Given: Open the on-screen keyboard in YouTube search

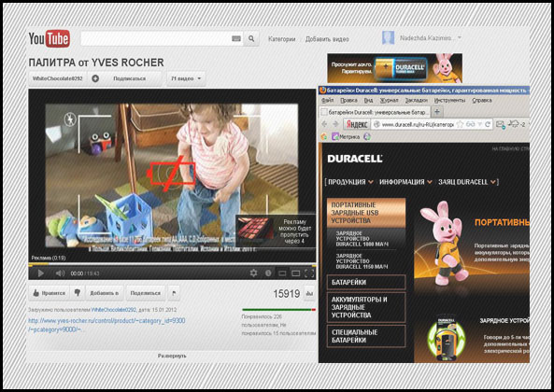Looking at the screenshot, I should coord(236,39).
